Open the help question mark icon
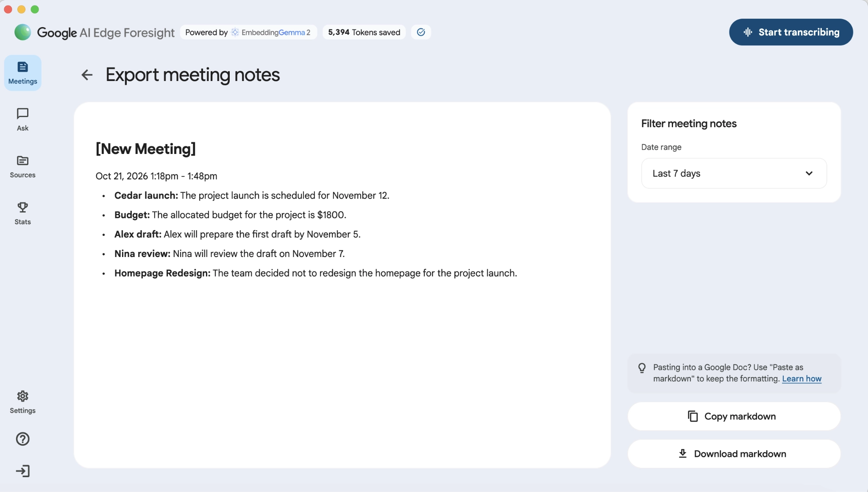This screenshot has height=492, width=868. click(22, 439)
